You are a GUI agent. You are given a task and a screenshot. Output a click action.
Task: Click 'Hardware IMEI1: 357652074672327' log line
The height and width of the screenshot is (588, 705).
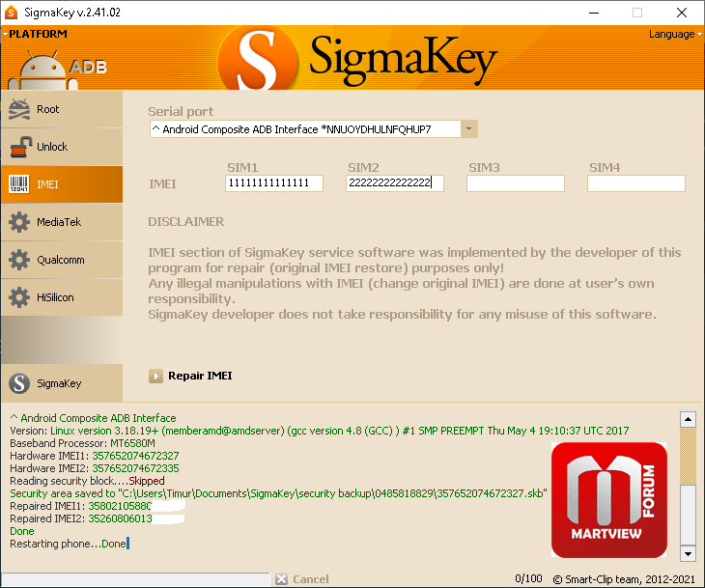point(95,456)
